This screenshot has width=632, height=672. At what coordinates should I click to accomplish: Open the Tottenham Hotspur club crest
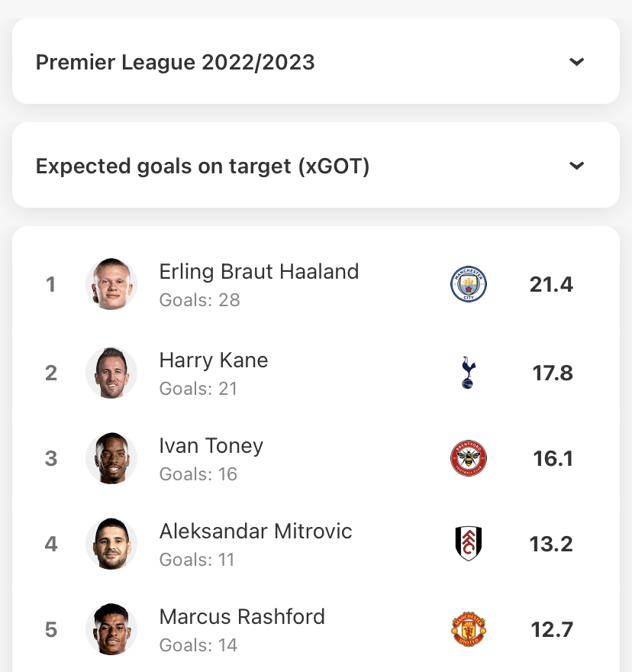click(469, 373)
